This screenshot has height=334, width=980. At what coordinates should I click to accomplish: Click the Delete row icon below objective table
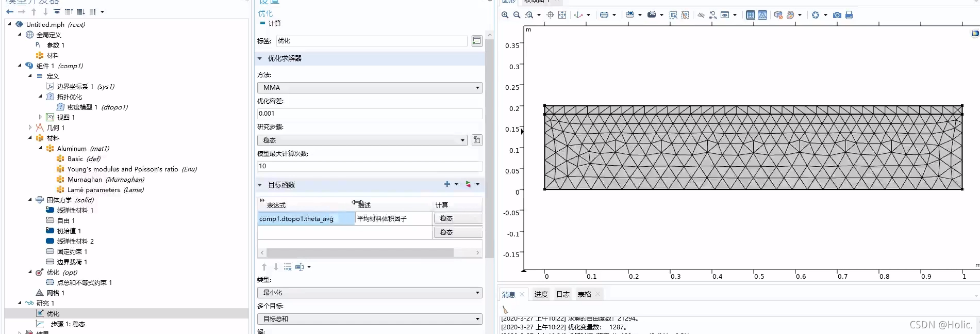288,267
